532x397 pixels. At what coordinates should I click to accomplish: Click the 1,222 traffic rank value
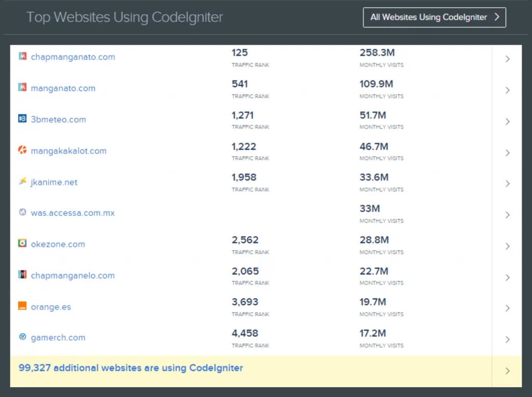coord(244,146)
